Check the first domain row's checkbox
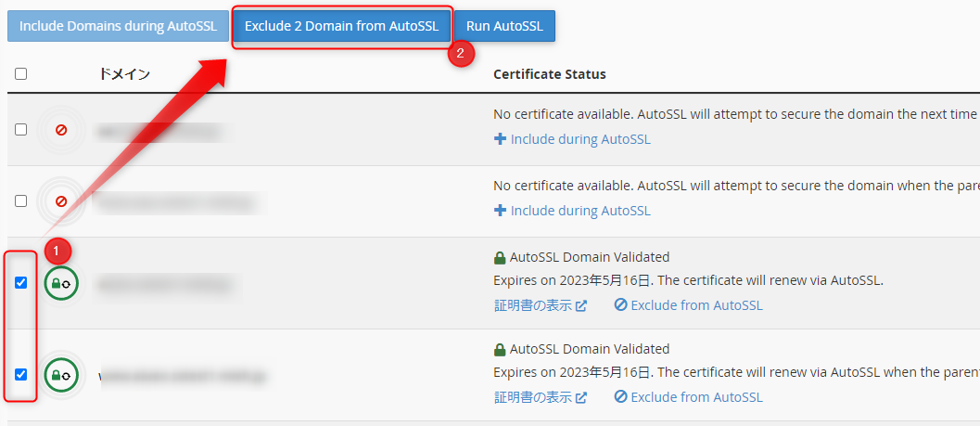The width and height of the screenshot is (980, 426). (21, 130)
